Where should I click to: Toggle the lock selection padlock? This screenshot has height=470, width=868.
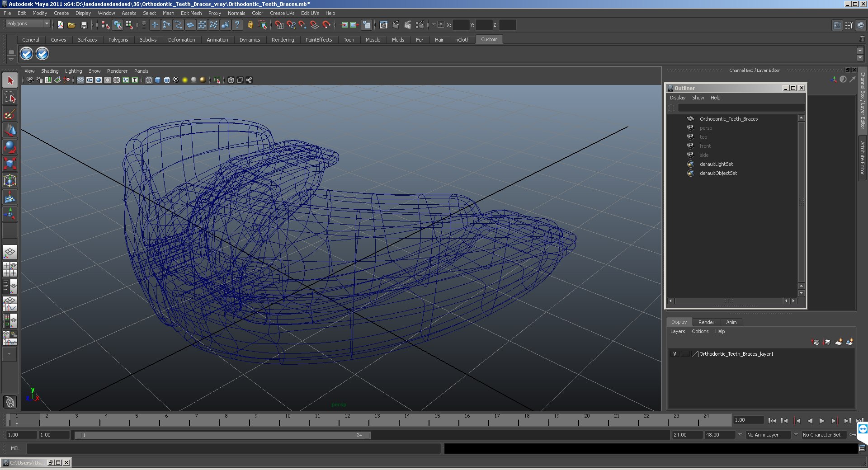pos(250,25)
